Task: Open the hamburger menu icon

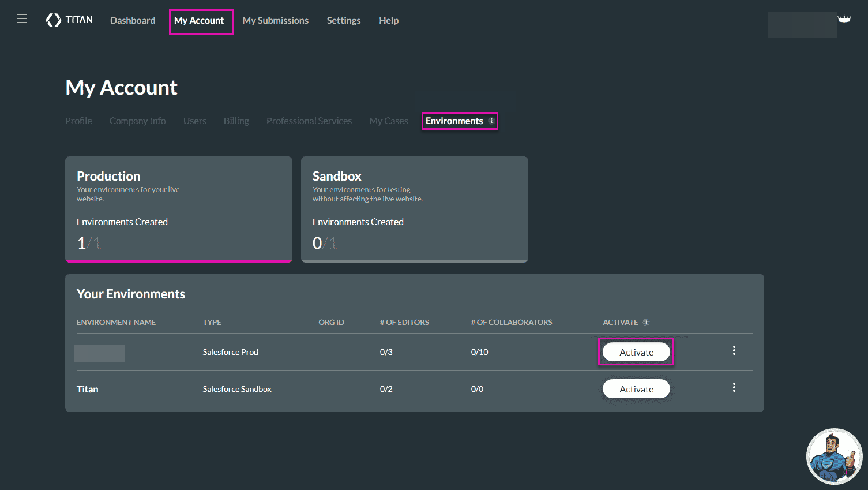Action: tap(21, 19)
